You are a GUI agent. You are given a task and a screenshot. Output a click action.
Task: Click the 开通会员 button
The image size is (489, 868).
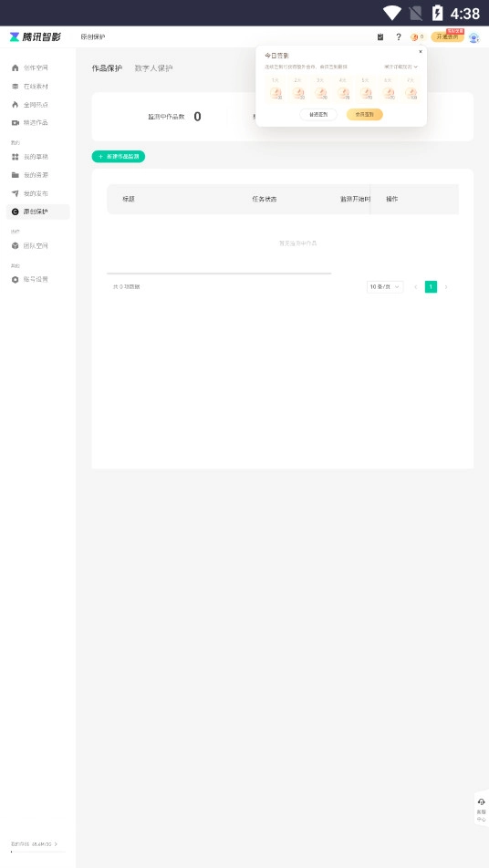[447, 37]
